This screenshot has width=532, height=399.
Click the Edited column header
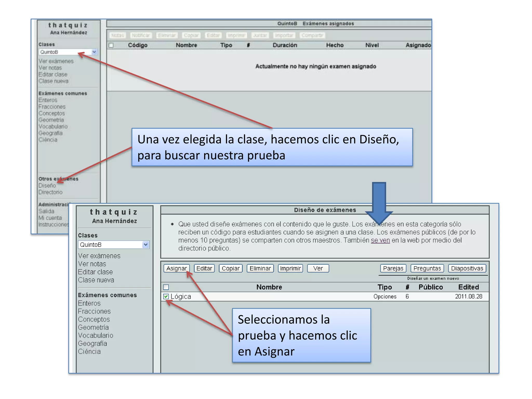(469, 287)
